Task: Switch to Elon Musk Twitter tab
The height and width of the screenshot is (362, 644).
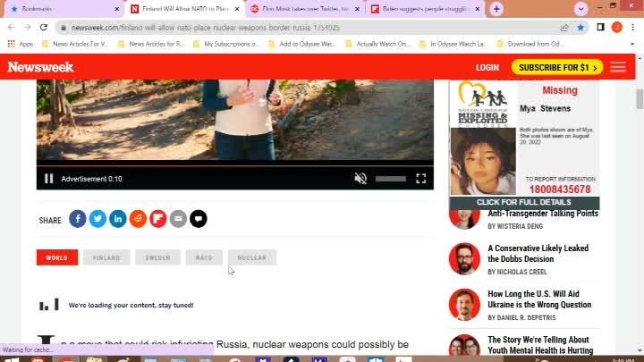Action: click(x=305, y=9)
